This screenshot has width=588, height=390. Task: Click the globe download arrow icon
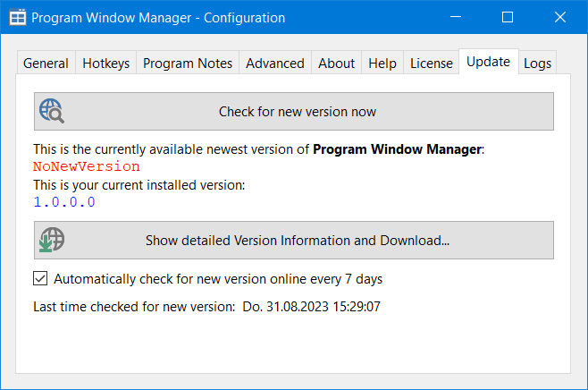(52, 240)
